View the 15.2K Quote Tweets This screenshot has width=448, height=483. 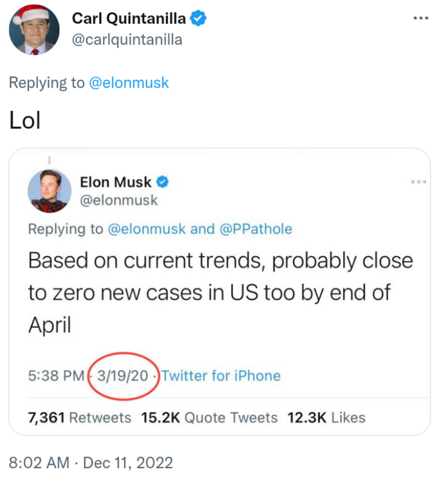[209, 417]
